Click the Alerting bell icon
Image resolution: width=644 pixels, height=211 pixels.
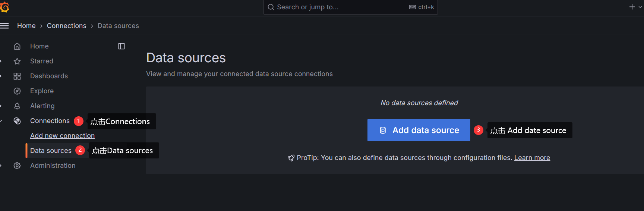(x=17, y=106)
